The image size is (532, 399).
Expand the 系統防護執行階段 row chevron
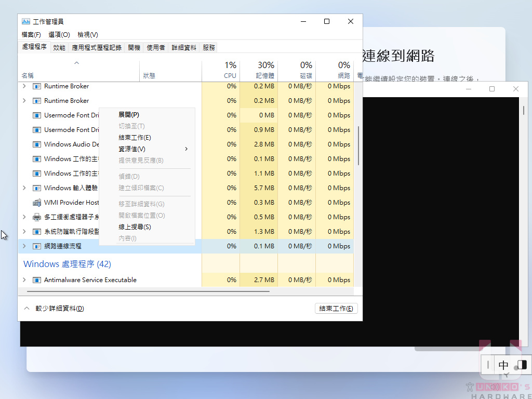click(24, 232)
